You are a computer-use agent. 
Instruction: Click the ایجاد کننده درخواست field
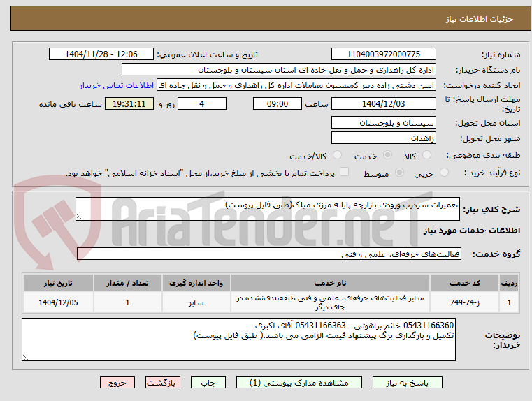coord(296,85)
